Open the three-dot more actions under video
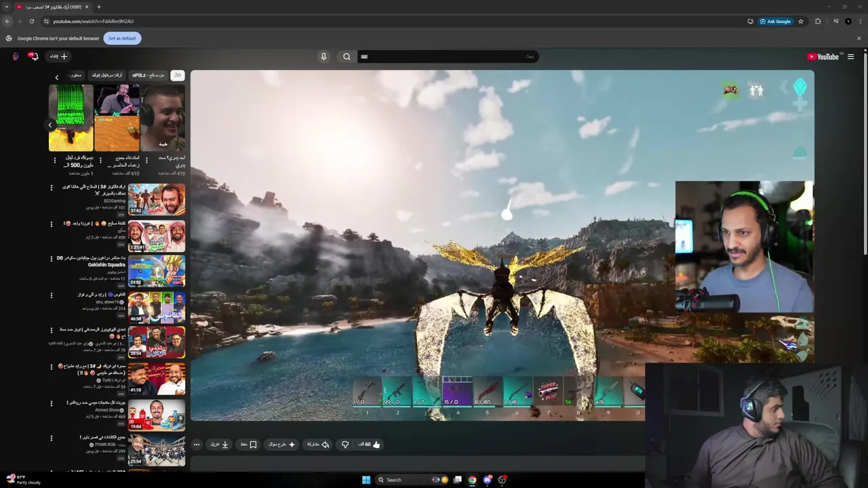The image size is (868, 488). 196,445
